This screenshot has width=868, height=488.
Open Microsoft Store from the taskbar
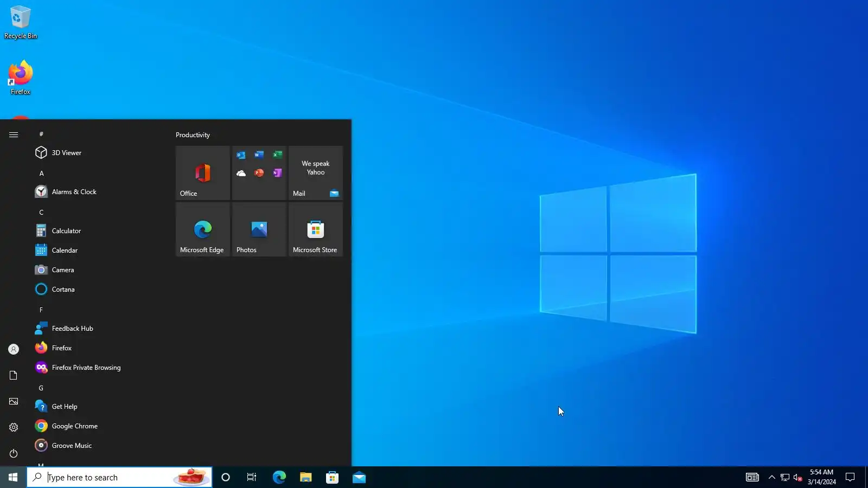(332, 477)
